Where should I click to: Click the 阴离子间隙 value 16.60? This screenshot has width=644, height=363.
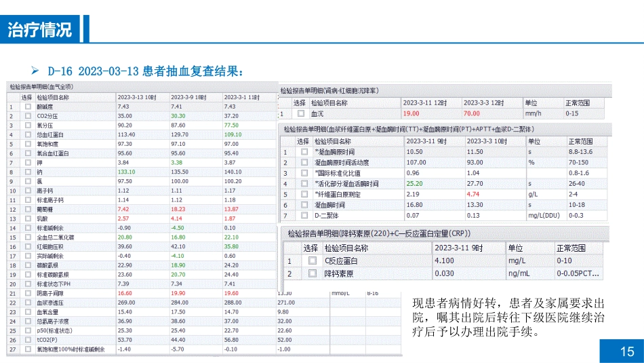click(x=125, y=293)
